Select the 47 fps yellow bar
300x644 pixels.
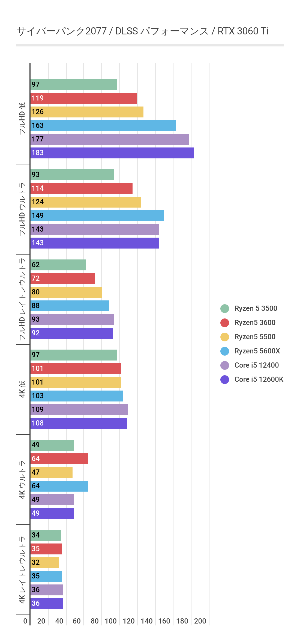pyautogui.click(x=52, y=472)
